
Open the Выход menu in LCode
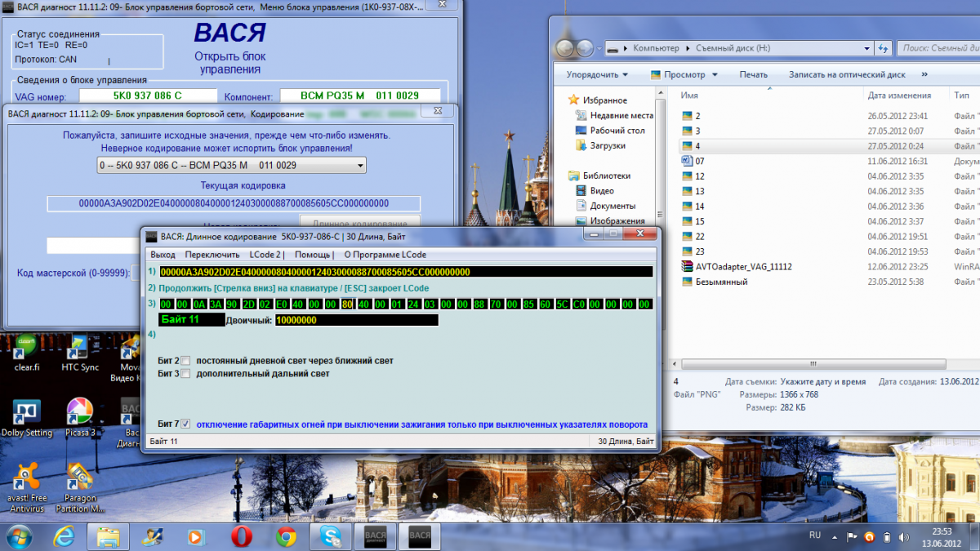click(163, 255)
